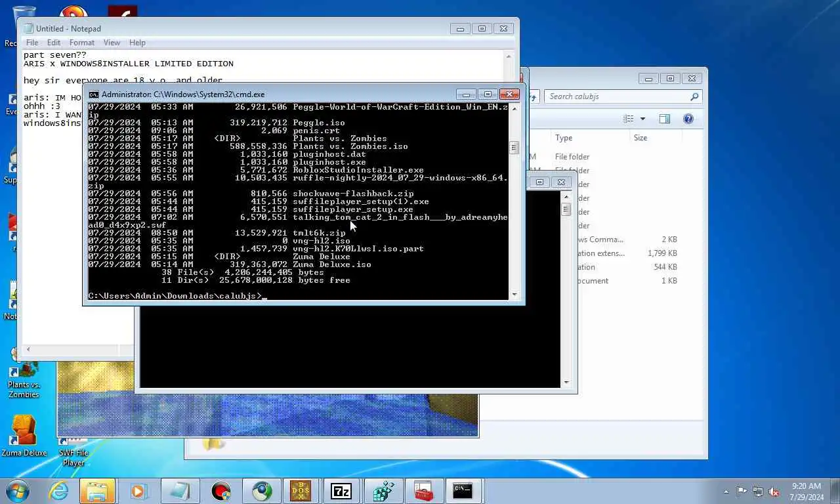Open Windows Explorer taskbar button

97,491
